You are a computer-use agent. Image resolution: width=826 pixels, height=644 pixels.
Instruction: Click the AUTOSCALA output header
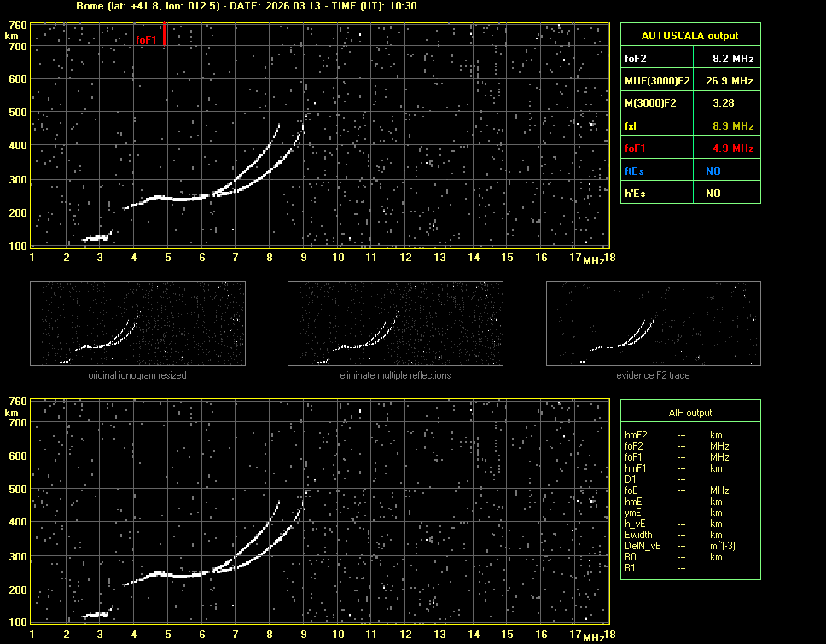click(x=690, y=36)
